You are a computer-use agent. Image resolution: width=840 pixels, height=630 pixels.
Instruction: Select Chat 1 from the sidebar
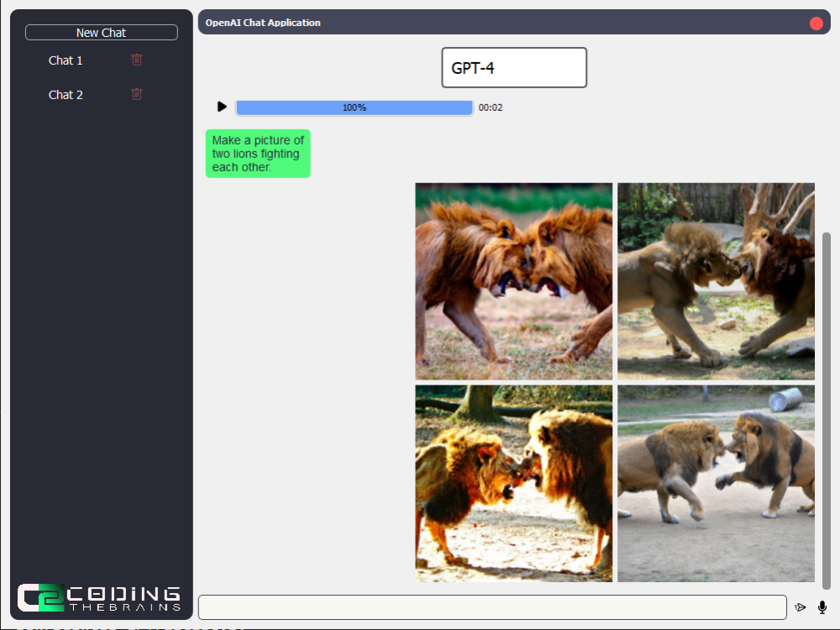(66, 60)
